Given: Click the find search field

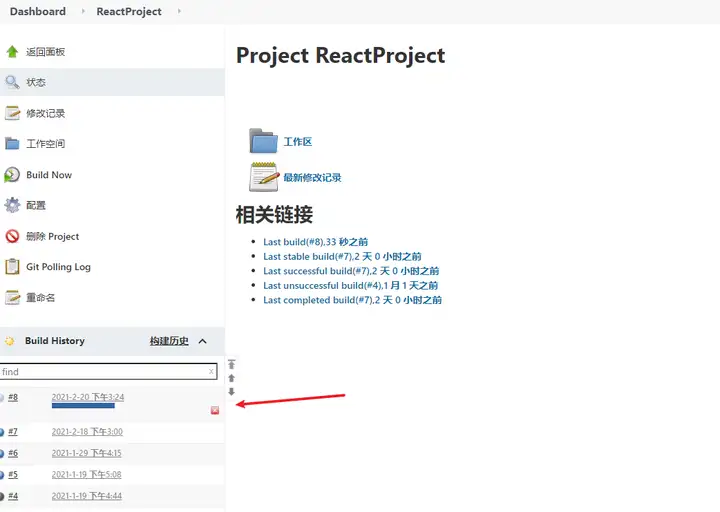Looking at the screenshot, I should click(x=108, y=371).
